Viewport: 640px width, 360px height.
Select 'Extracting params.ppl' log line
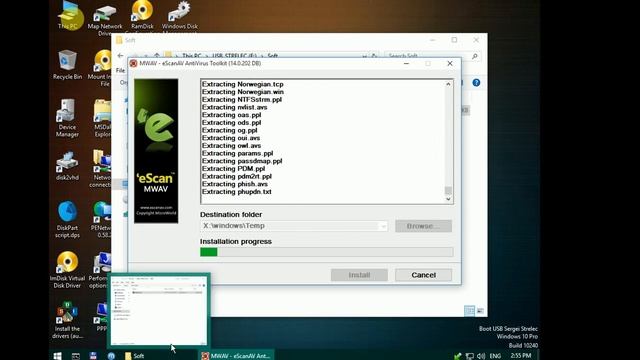pyautogui.click(x=238, y=153)
